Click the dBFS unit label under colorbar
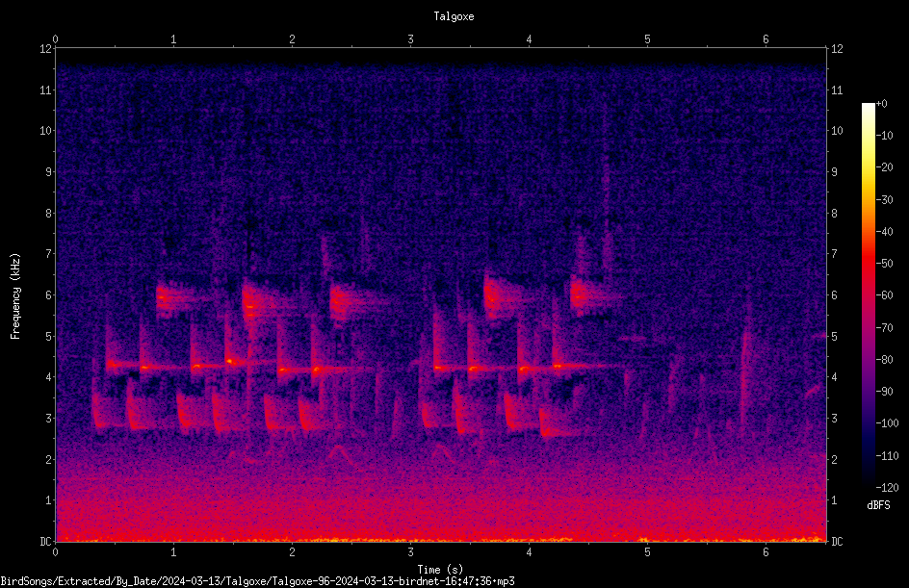Image resolution: width=909 pixels, height=588 pixels. 878,505
